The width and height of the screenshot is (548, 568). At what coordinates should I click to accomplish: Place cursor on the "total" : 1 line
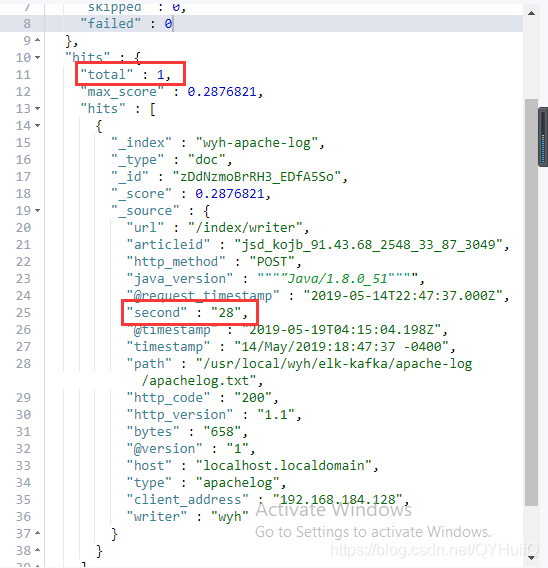coord(126,75)
